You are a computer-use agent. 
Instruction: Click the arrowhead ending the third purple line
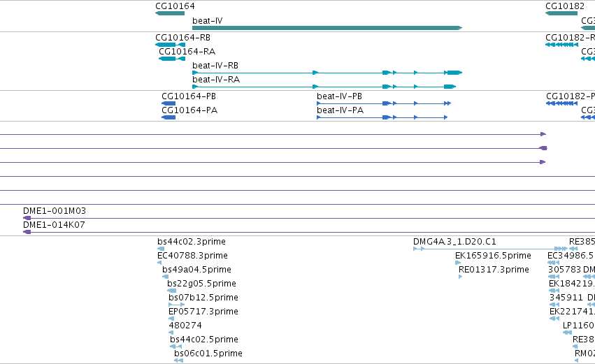543,162
